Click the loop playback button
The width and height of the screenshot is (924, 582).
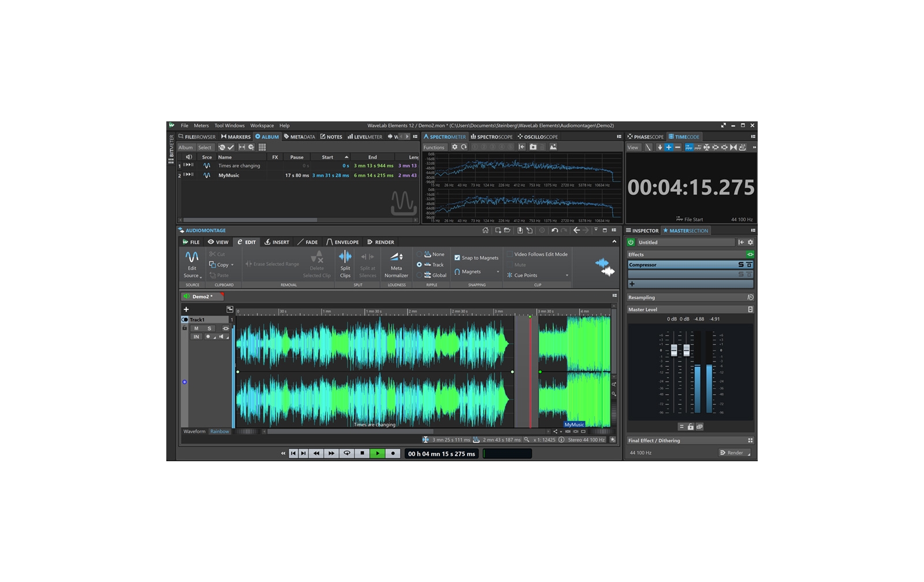tap(347, 454)
